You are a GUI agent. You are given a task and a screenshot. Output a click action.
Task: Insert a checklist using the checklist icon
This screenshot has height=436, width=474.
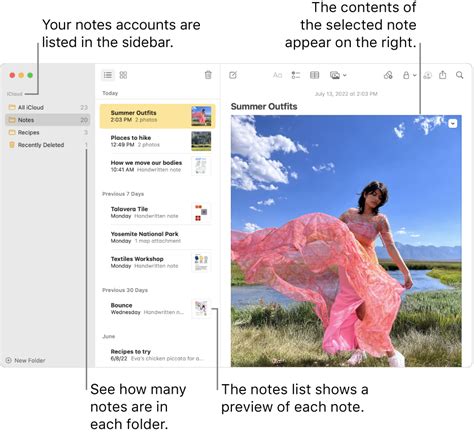point(296,75)
